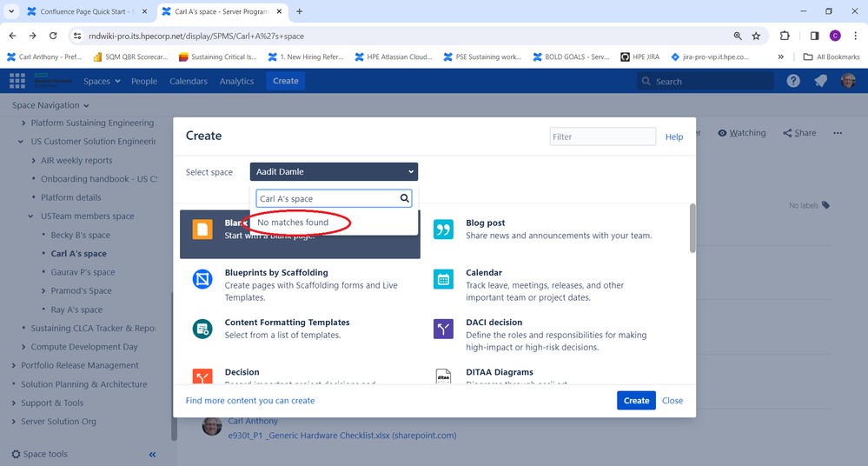Click the labels tag icon
Screen dimensions: 868x466
coord(825,205)
